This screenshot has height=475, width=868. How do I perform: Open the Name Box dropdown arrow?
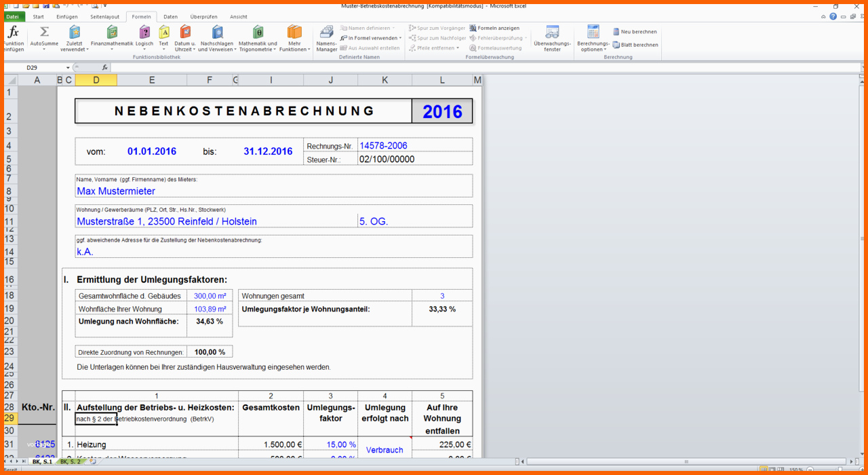pos(68,67)
